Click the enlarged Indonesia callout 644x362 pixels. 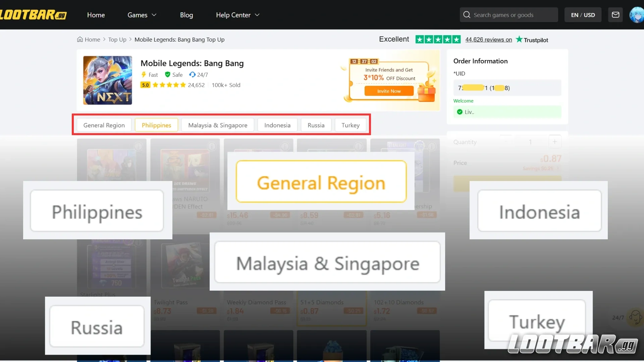click(539, 210)
